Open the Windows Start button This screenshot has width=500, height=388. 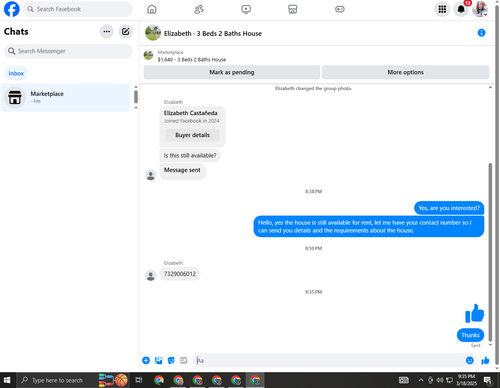coord(7,380)
